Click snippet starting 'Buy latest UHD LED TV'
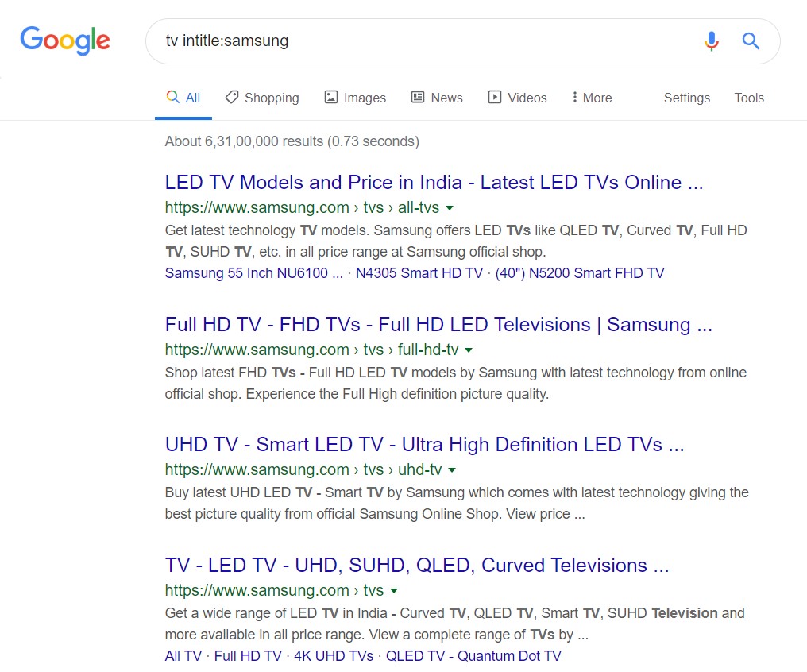This screenshot has height=672, width=807. tap(457, 503)
